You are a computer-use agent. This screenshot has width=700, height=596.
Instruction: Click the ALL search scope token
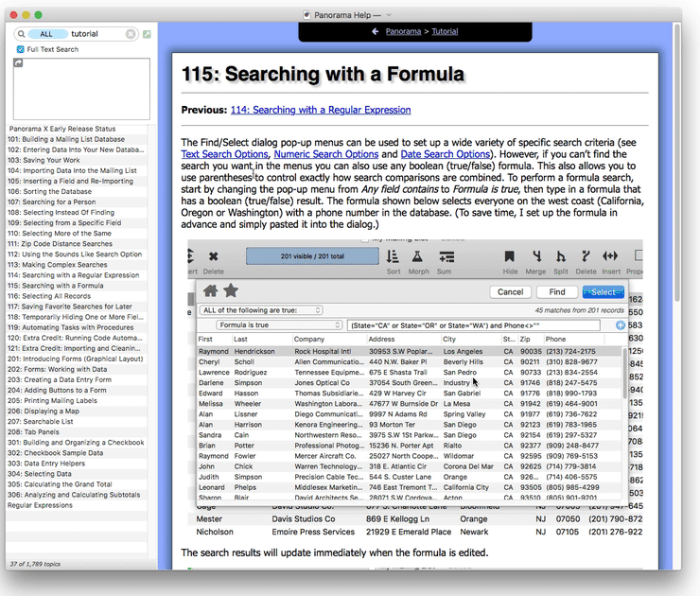(x=46, y=34)
